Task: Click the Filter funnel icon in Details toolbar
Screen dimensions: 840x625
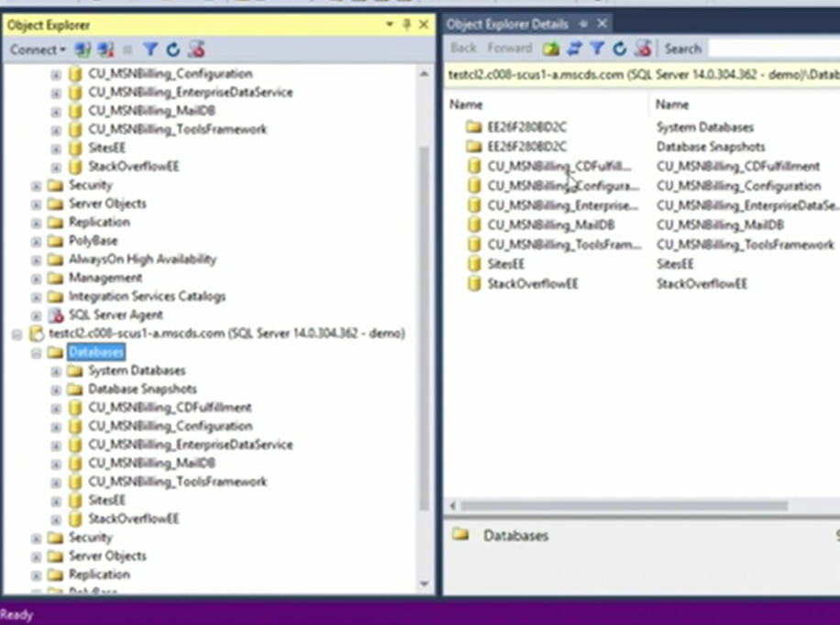Action: 597,49
